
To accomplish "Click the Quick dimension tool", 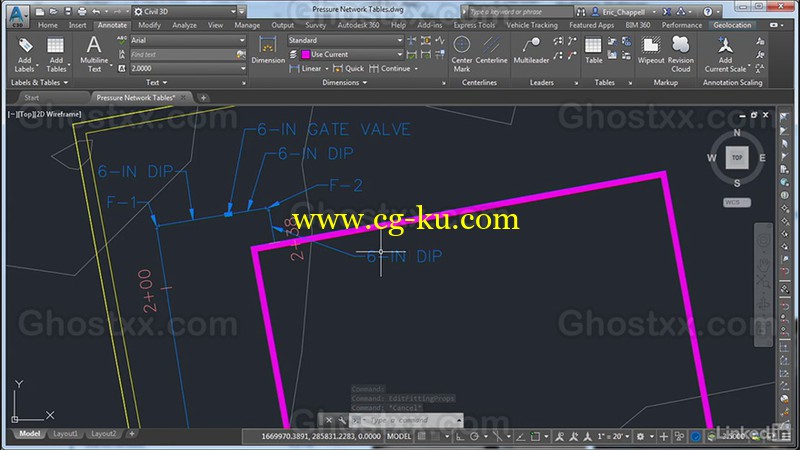I will [348, 68].
